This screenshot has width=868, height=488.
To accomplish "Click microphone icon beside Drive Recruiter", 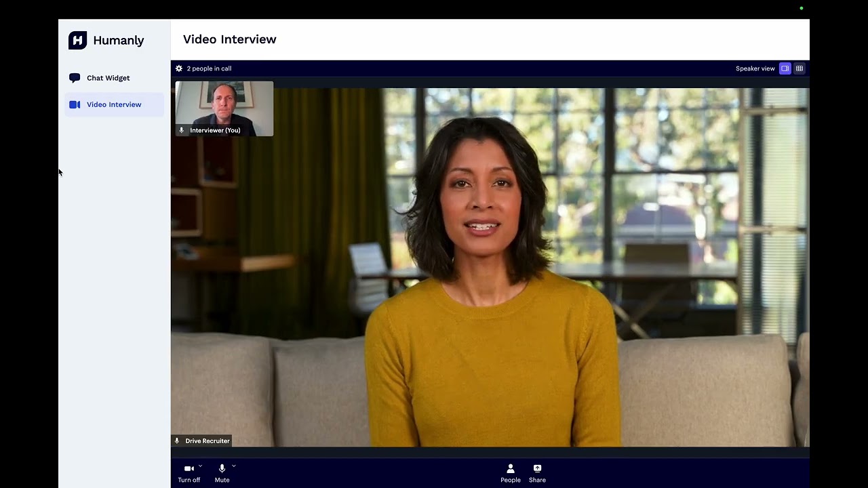I will 177,441.
